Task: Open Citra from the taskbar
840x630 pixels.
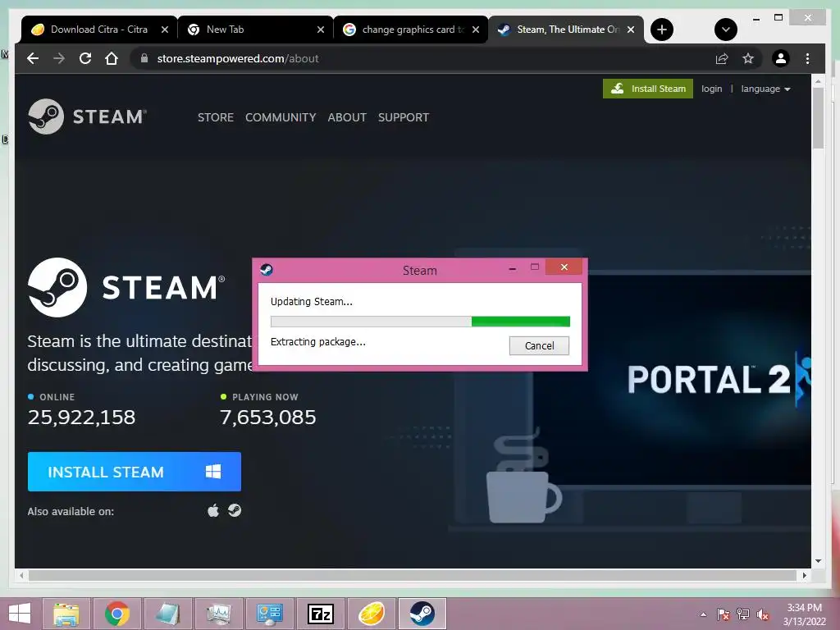Action: coord(372,614)
